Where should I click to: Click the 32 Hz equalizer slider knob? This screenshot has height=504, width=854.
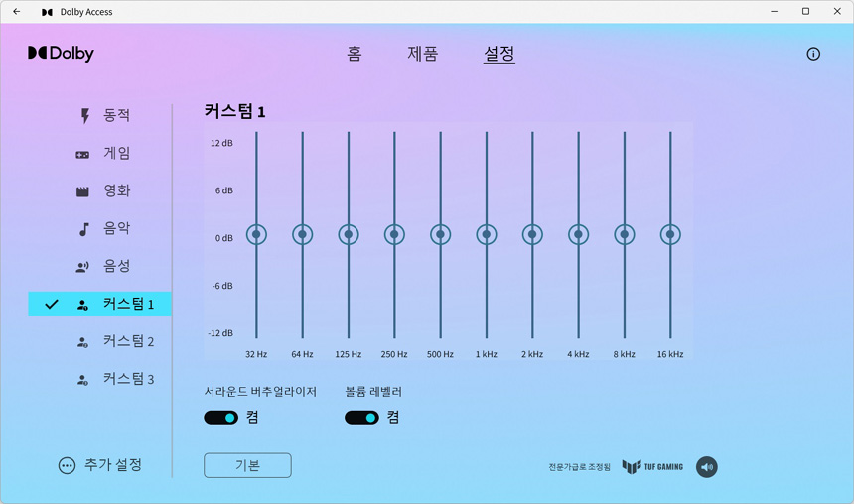point(256,234)
